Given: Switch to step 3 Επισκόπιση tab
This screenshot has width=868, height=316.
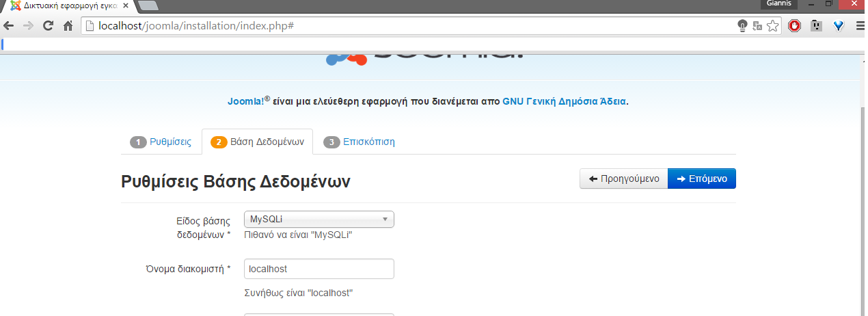Looking at the screenshot, I should coord(359,142).
